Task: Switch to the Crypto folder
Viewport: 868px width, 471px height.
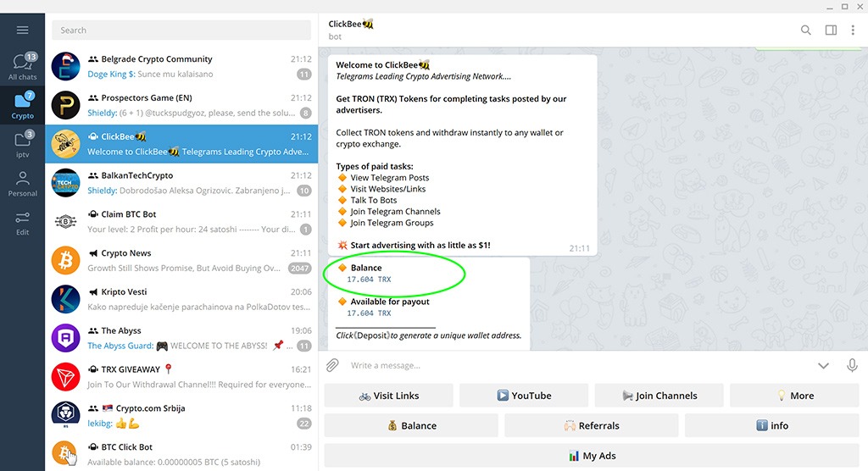Action: coord(22,106)
